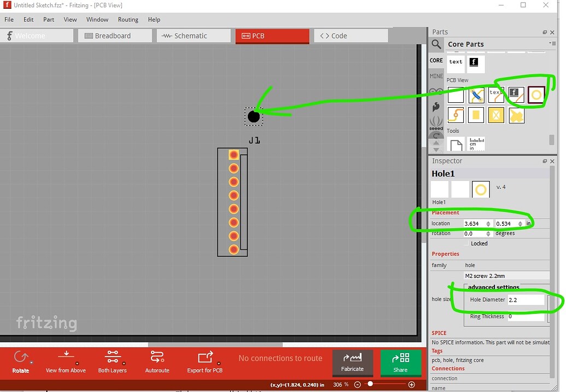Click the Fabricate button
566x392 pixels.
(x=352, y=362)
